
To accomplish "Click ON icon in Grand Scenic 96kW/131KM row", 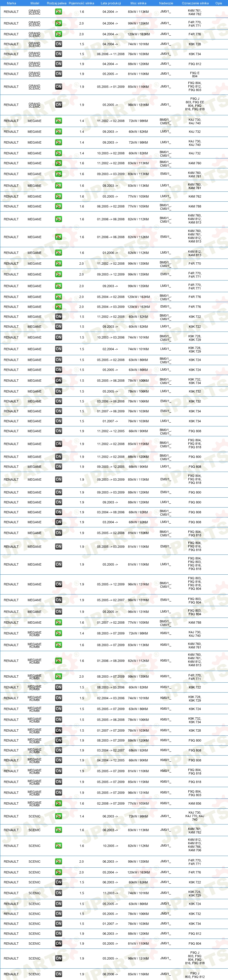I will (x=58, y=104).
